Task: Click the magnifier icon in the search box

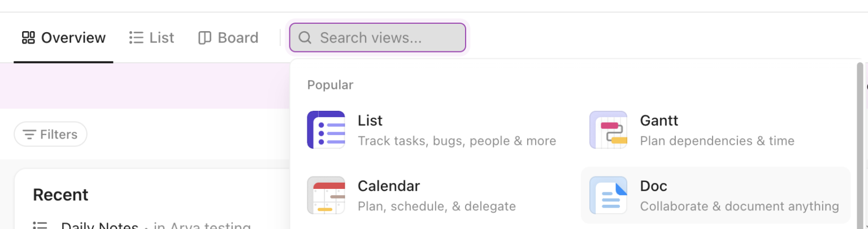Action: [x=305, y=38]
